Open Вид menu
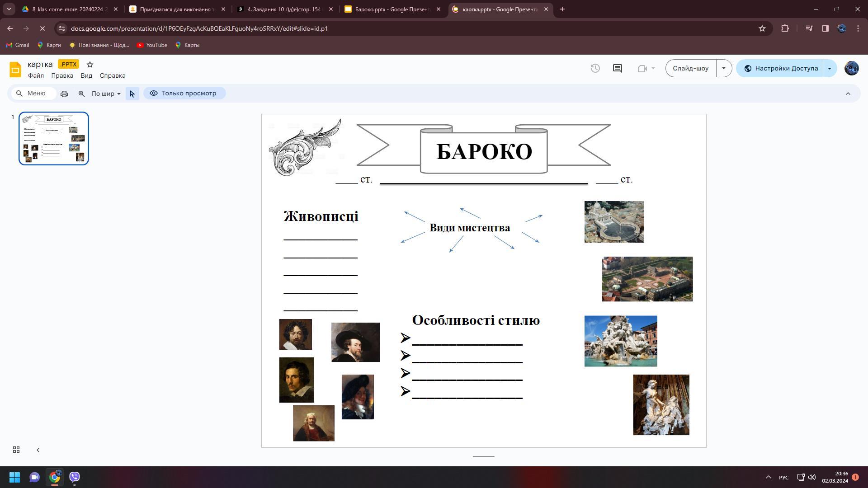 (86, 76)
